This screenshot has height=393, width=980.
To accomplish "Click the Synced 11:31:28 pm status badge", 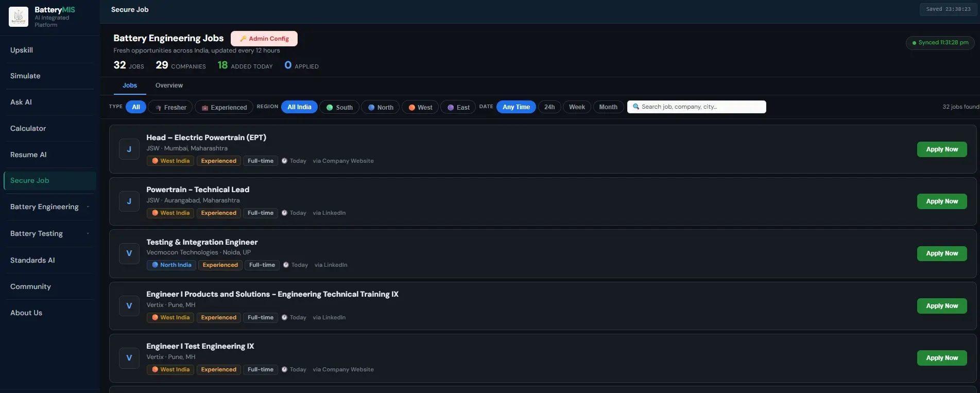I will (940, 43).
